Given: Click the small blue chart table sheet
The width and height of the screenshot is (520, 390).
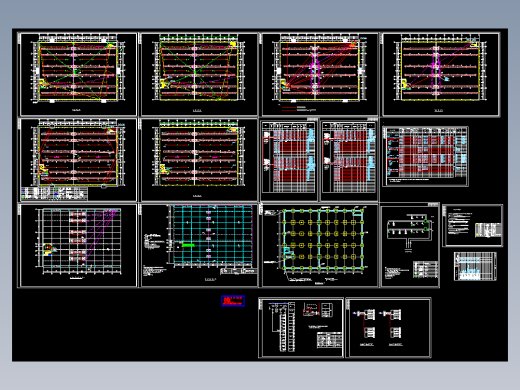Looking at the screenshot, I should click(475, 266).
